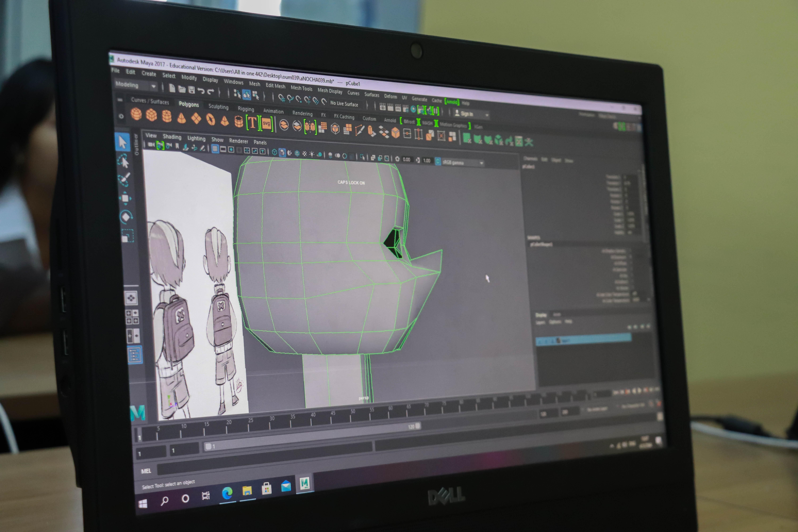Toggle select by object type mode
The width and height of the screenshot is (798, 532).
247,95
